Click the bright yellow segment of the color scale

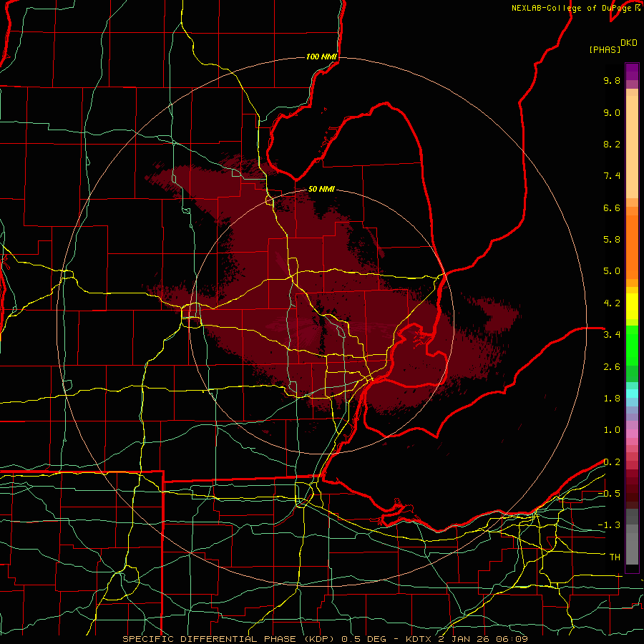tap(632, 306)
